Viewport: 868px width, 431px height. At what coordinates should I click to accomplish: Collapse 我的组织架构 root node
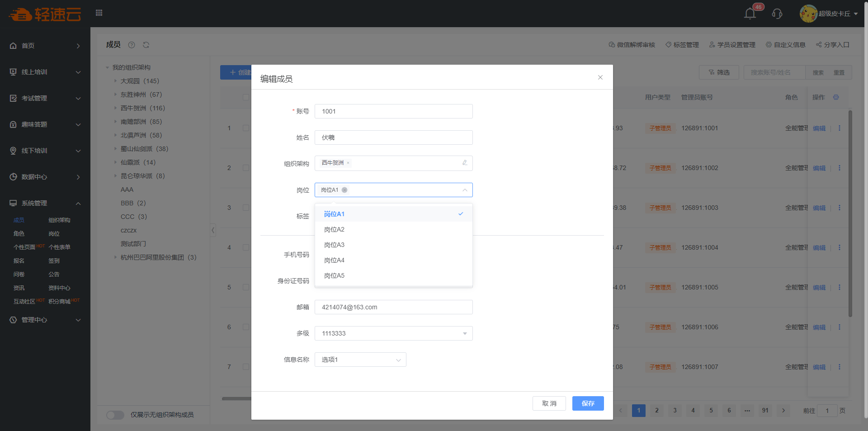point(108,67)
